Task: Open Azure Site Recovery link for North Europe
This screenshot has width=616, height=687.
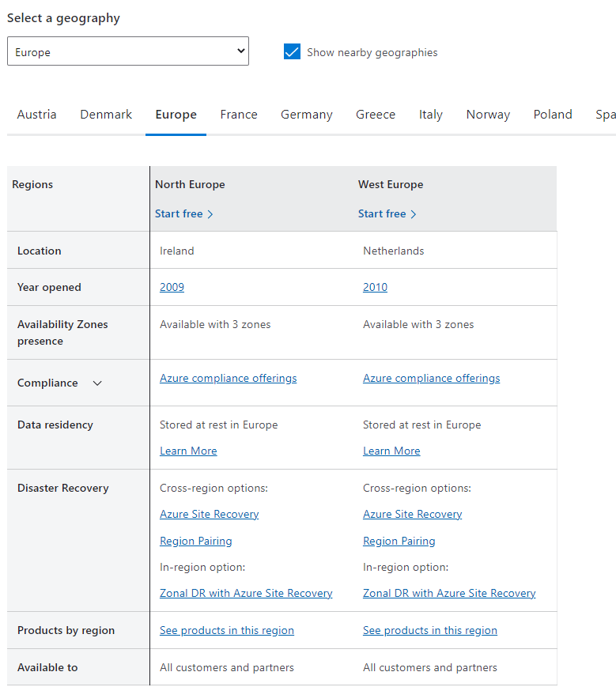Action: [210, 514]
